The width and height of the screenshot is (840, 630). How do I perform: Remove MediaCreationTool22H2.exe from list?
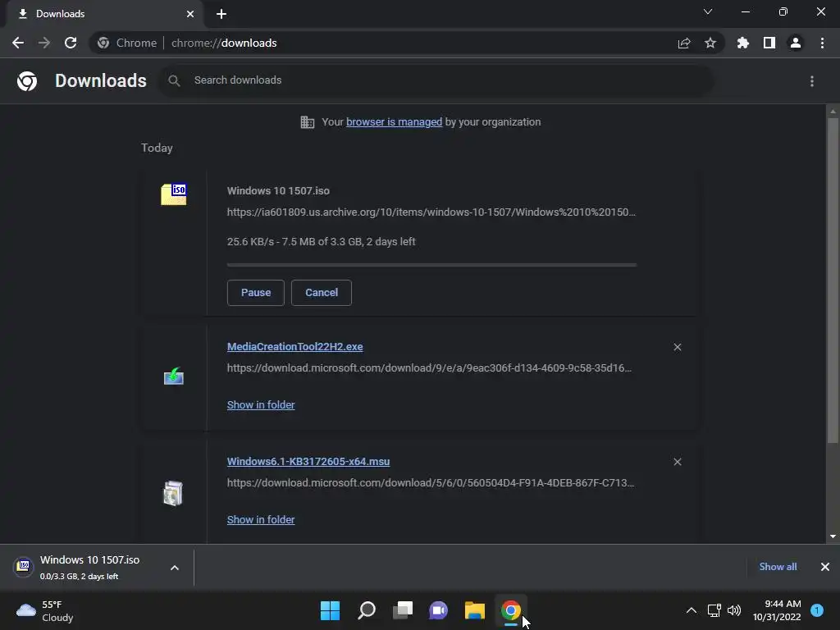tap(677, 347)
